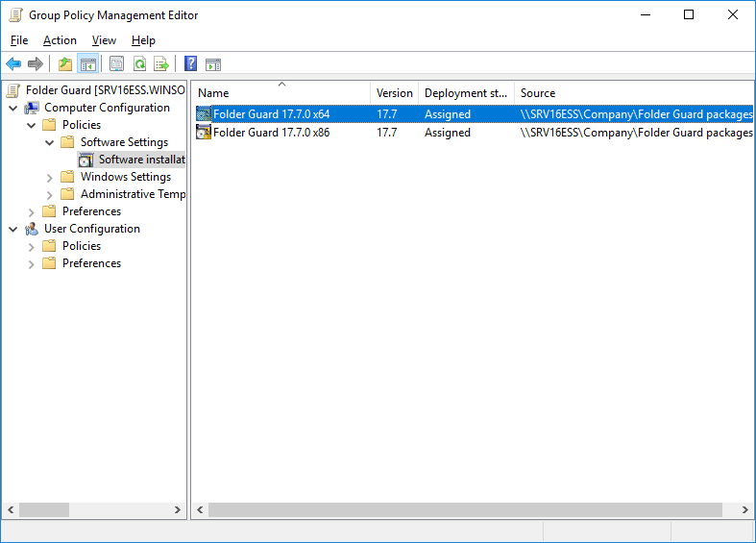This screenshot has height=543, width=756.
Task: Select the User Configuration tree item
Action: tap(92, 229)
